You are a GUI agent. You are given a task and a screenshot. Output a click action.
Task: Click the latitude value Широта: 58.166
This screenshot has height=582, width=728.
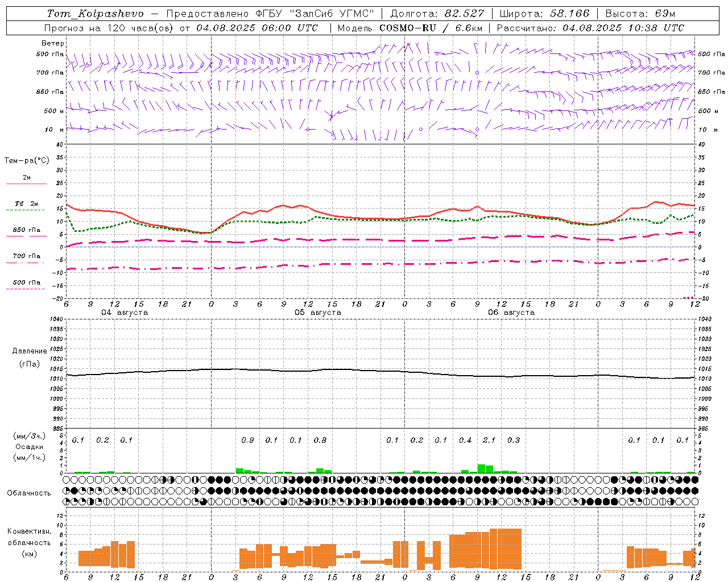pyautogui.click(x=545, y=14)
